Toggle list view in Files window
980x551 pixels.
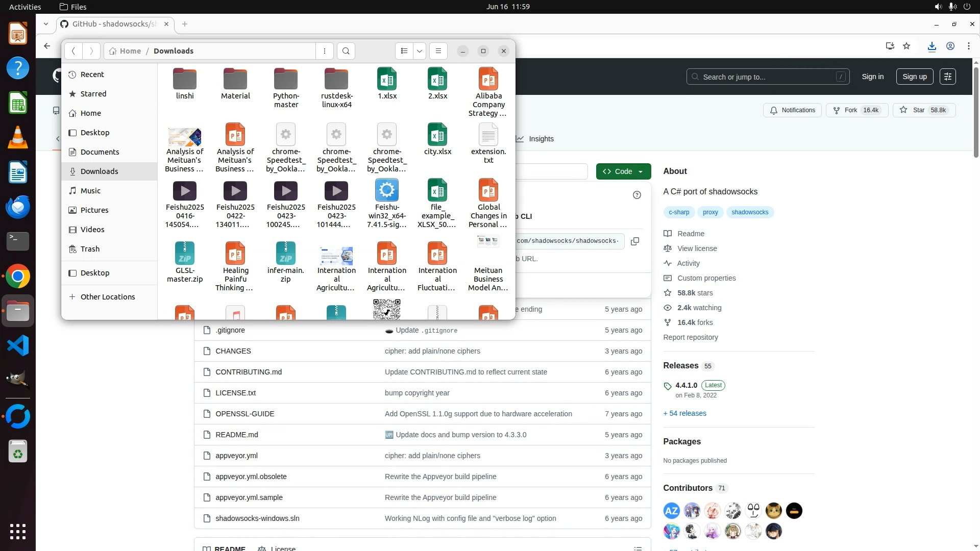pyautogui.click(x=404, y=51)
